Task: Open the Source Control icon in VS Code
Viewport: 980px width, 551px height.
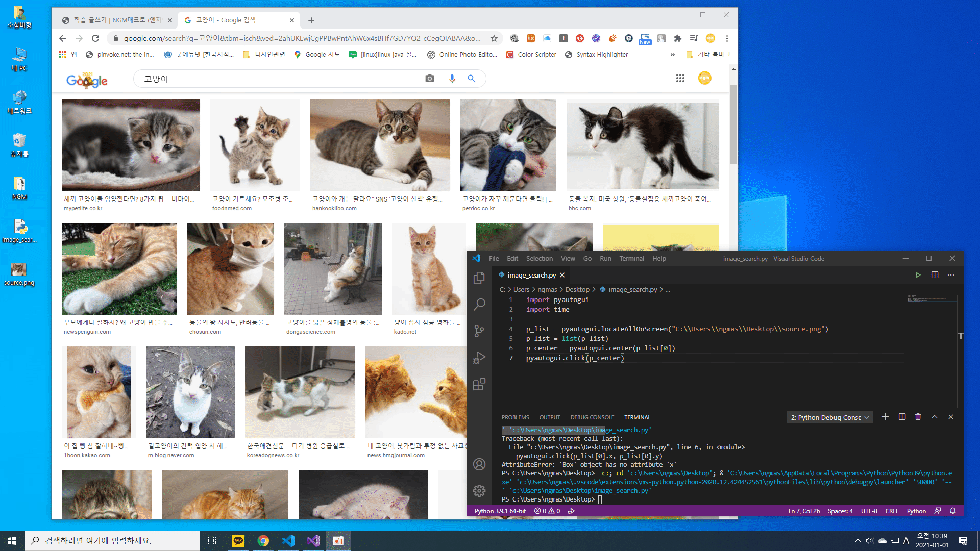Action: tap(479, 331)
